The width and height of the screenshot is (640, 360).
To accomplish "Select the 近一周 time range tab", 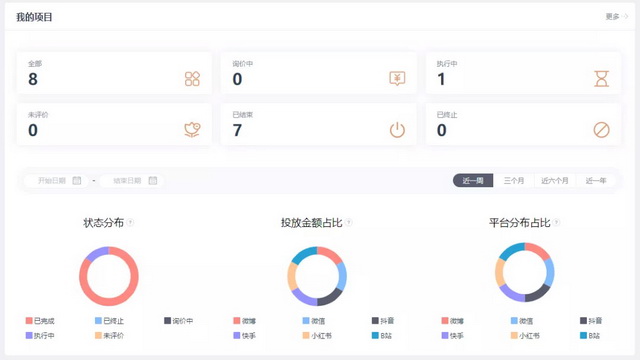I will tap(473, 180).
